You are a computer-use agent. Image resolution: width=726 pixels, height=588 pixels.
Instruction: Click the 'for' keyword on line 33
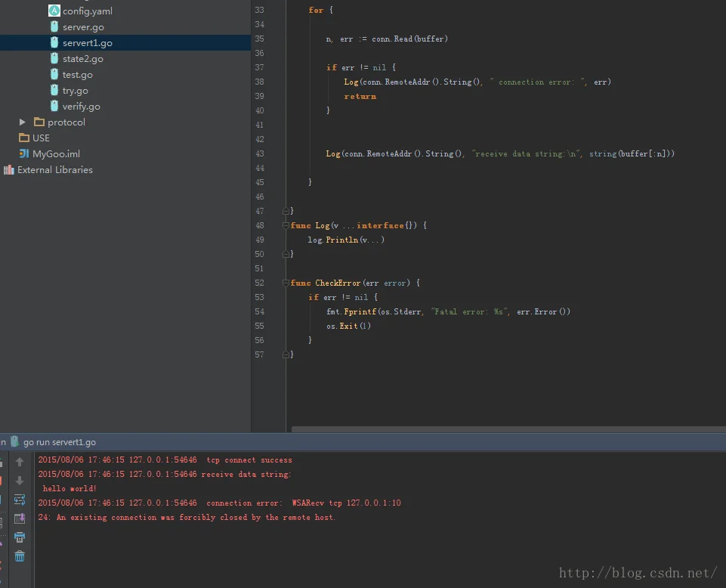tap(316, 10)
